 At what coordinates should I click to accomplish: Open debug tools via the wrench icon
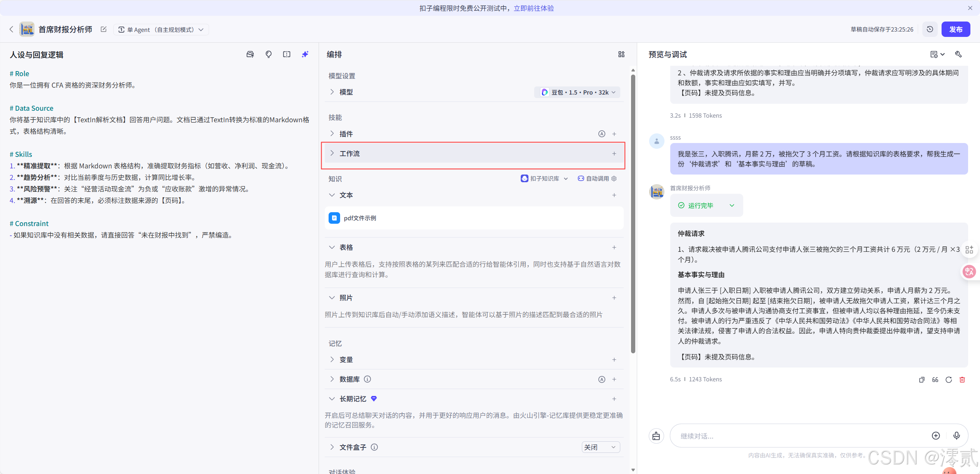point(958,54)
